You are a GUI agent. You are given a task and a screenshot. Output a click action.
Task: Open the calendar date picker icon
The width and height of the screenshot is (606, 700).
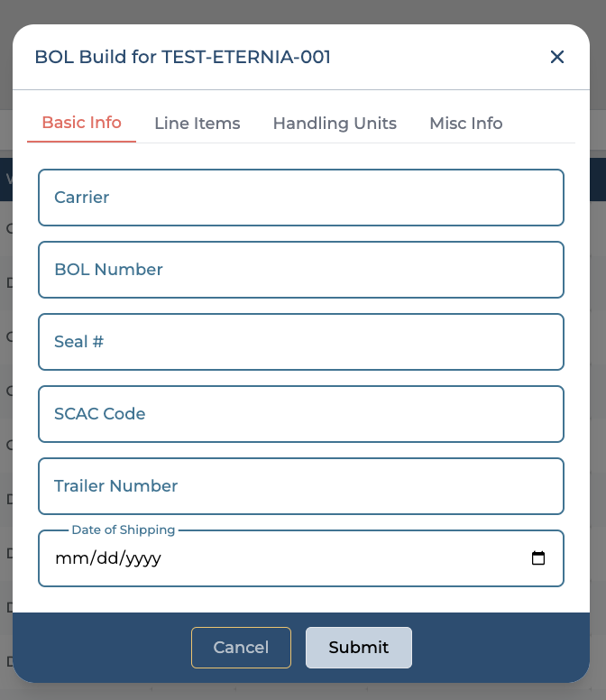click(x=538, y=558)
